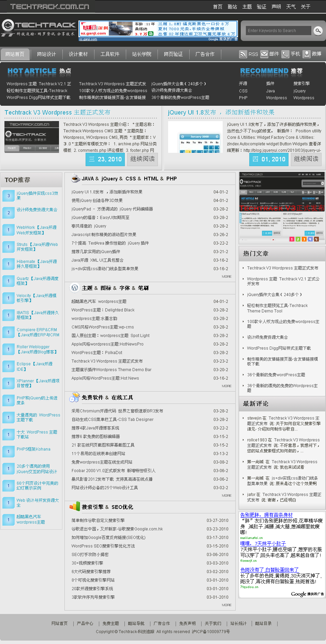Open the 工具软件 navigation tab

point(110,54)
